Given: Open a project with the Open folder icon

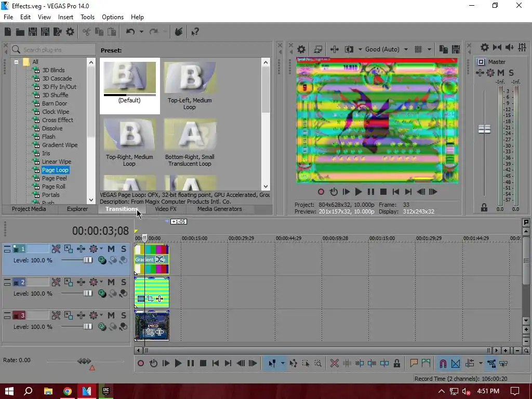Looking at the screenshot, I should 20,32.
